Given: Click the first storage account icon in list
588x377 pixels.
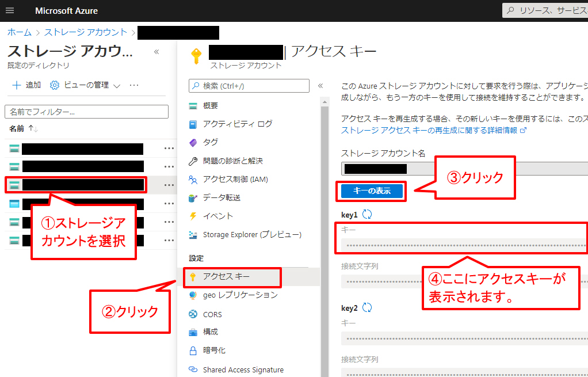Looking at the screenshot, I should 14,148.
